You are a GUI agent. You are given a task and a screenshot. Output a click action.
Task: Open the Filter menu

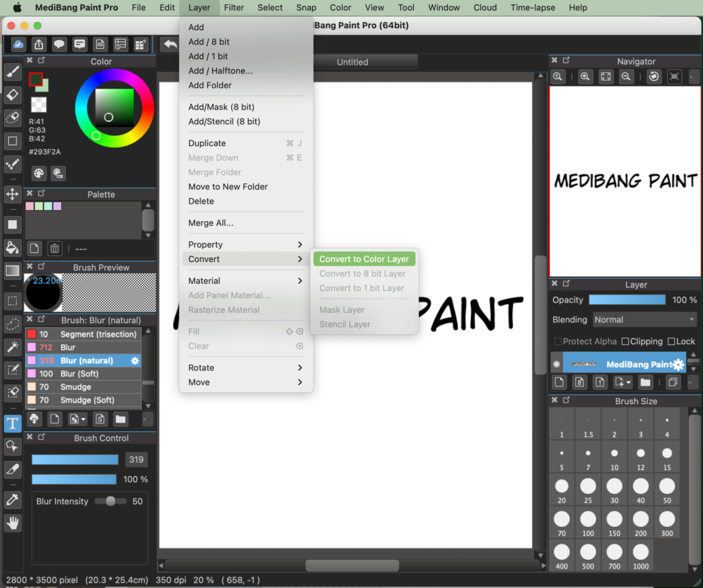click(234, 8)
